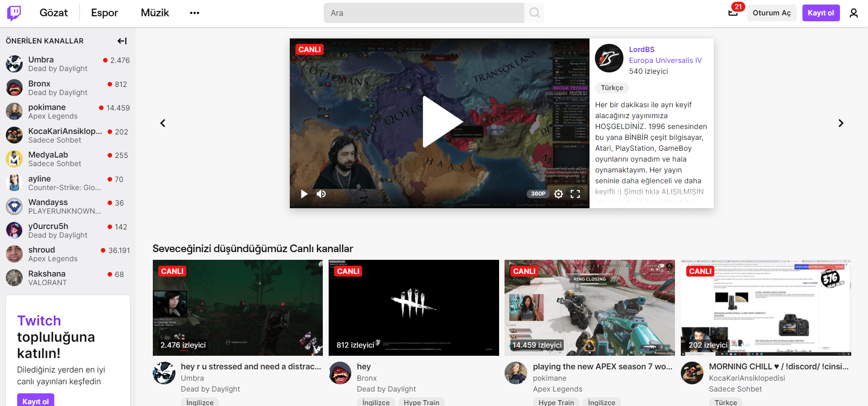Open Umbra avatar in the sidebar
Viewport: 868px width, 406px height.
pyautogui.click(x=14, y=64)
